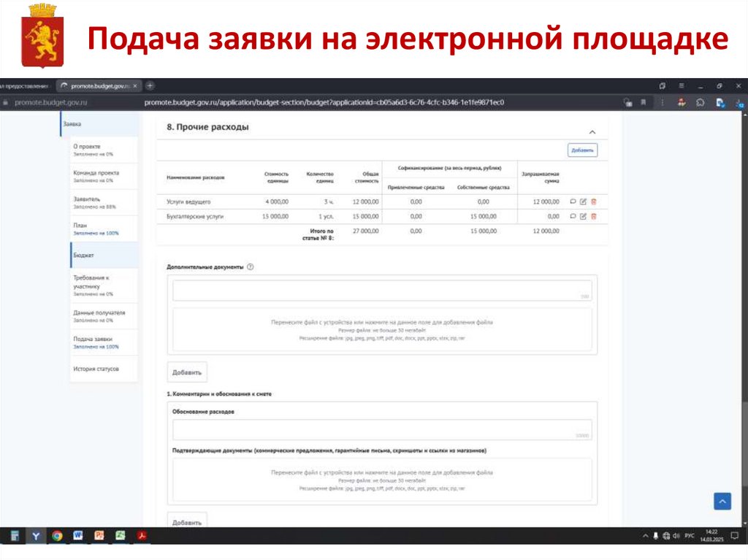This screenshot has width=748, height=560.
Task: Click the 4 000,00 unit cost cell
Action: pos(277,202)
